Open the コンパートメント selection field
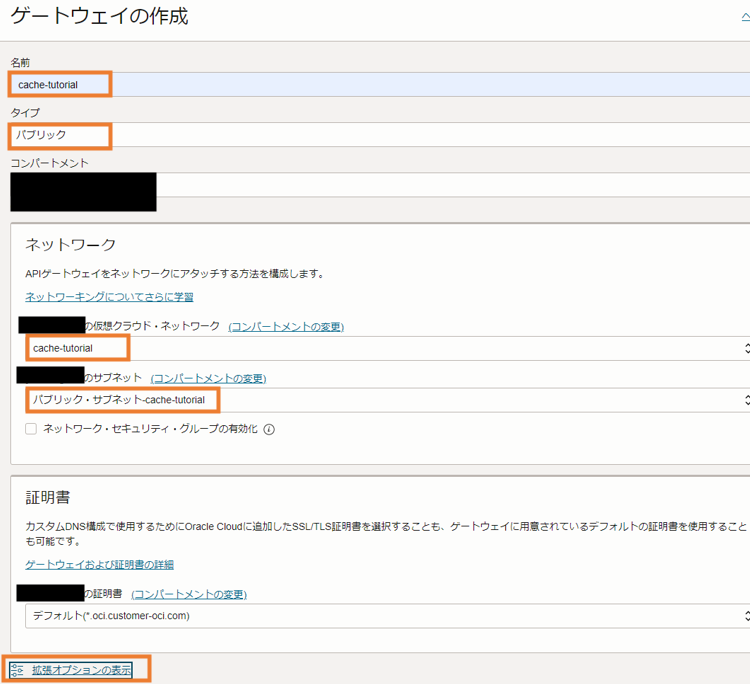Image resolution: width=750 pixels, height=684 pixels. 450,185
